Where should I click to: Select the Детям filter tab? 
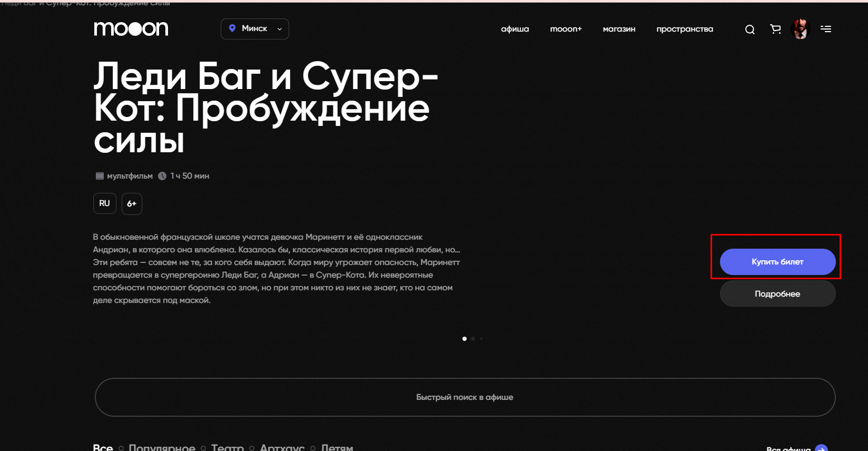click(337, 447)
